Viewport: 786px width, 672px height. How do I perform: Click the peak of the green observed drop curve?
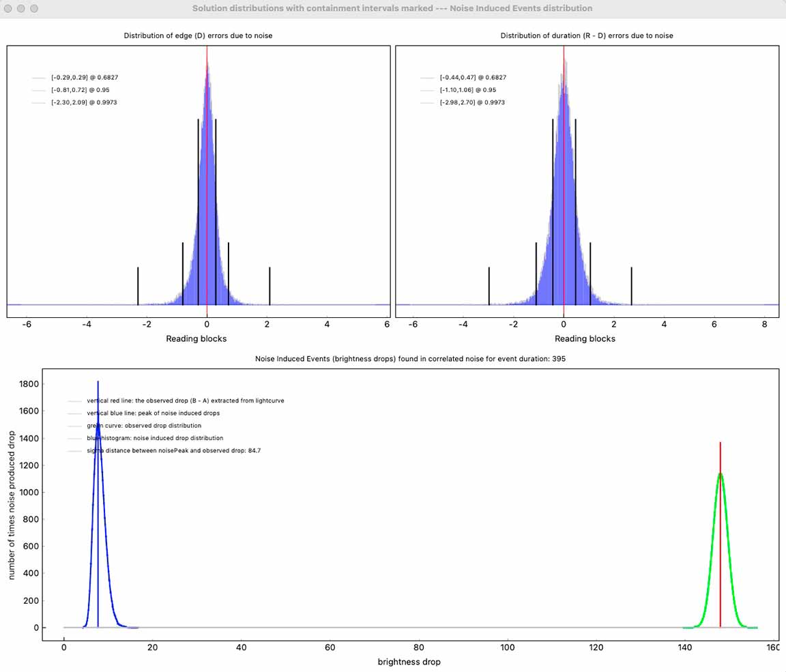[x=720, y=474]
